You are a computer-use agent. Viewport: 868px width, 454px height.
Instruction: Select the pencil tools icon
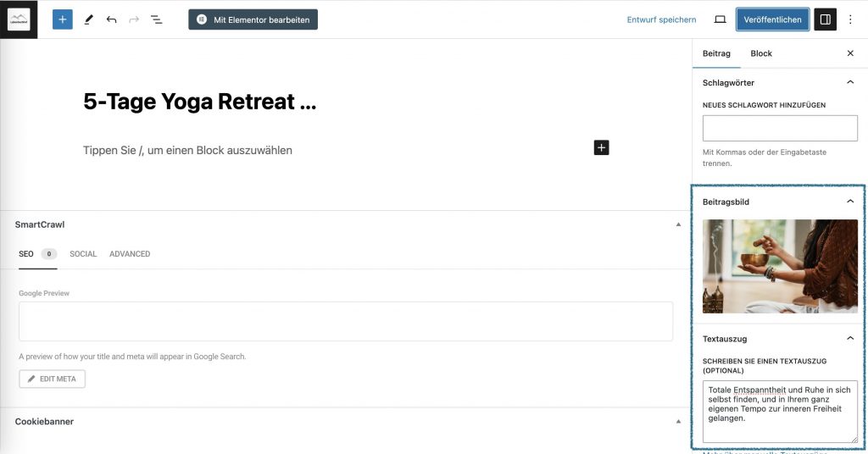[88, 19]
